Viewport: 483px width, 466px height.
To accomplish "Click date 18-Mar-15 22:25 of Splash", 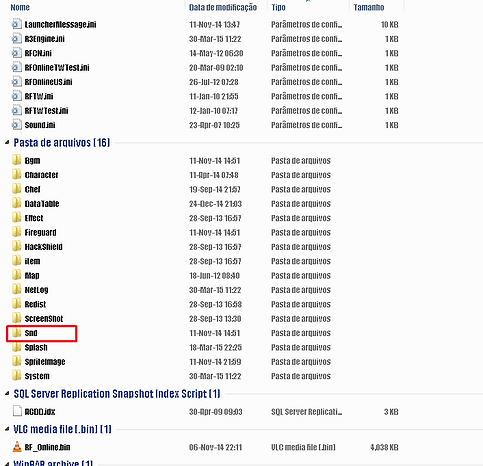I will pyautogui.click(x=215, y=347).
